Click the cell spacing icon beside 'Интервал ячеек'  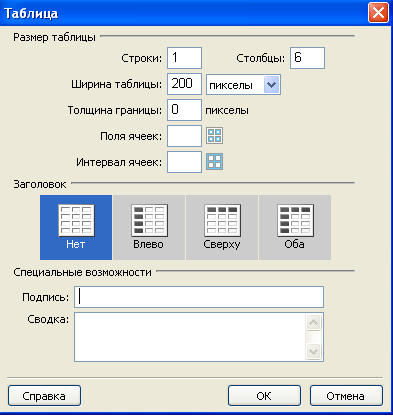(214, 162)
